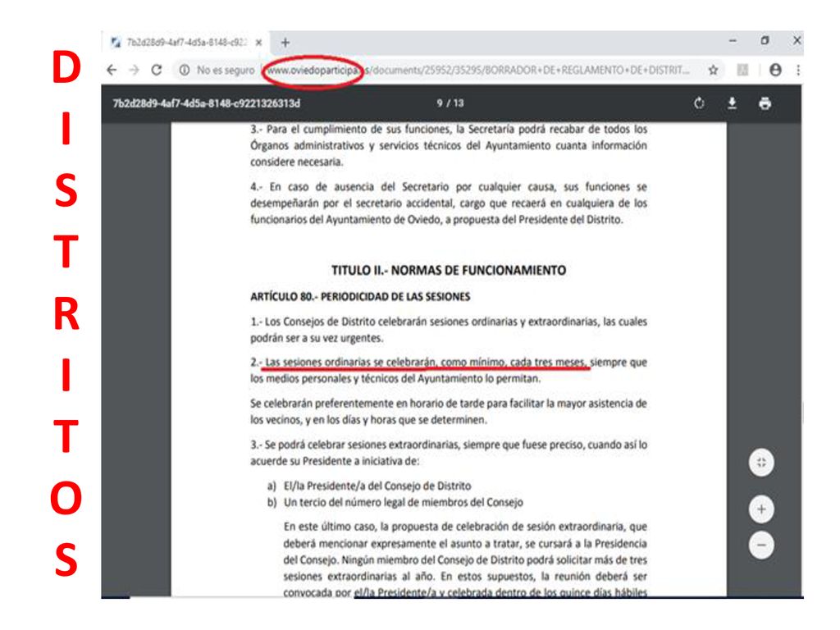Click the page number field '9 / 13'
The image size is (840, 630).
450,103
